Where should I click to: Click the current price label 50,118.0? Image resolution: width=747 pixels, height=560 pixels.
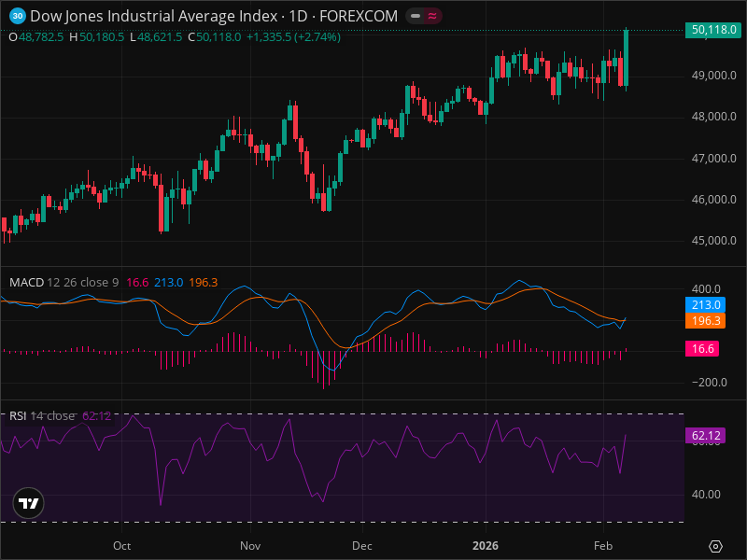pyautogui.click(x=713, y=30)
